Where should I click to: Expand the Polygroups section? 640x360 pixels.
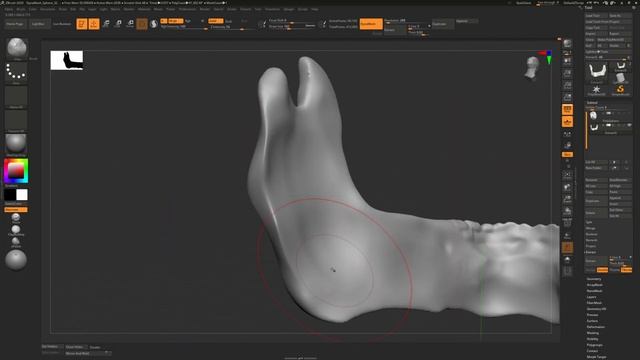coord(595,345)
